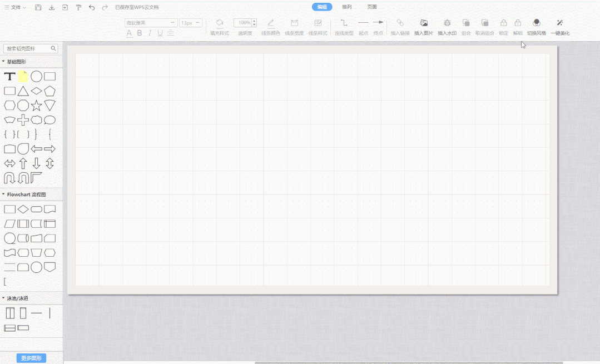The width and height of the screenshot is (600, 364).
Task: Switch to the 排列 tab
Action: [346, 7]
